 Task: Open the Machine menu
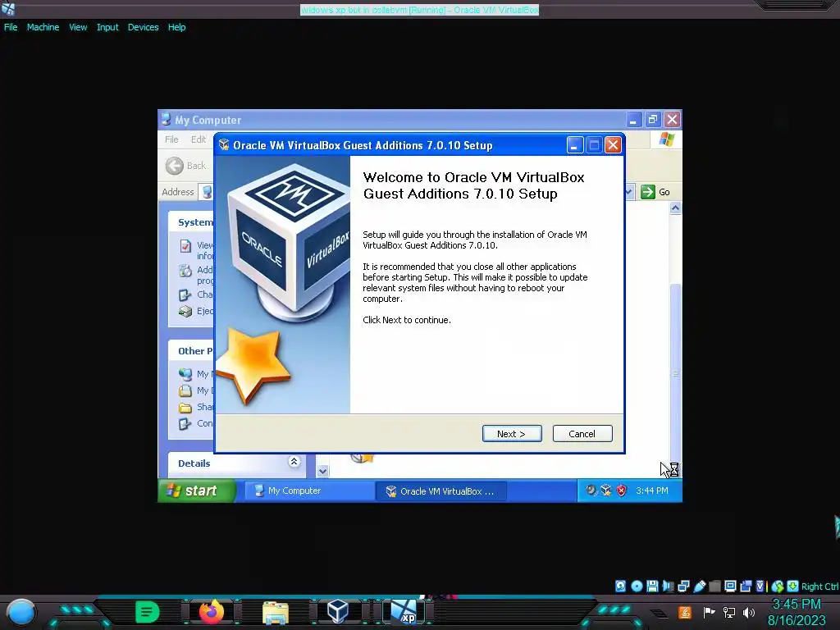tap(43, 27)
